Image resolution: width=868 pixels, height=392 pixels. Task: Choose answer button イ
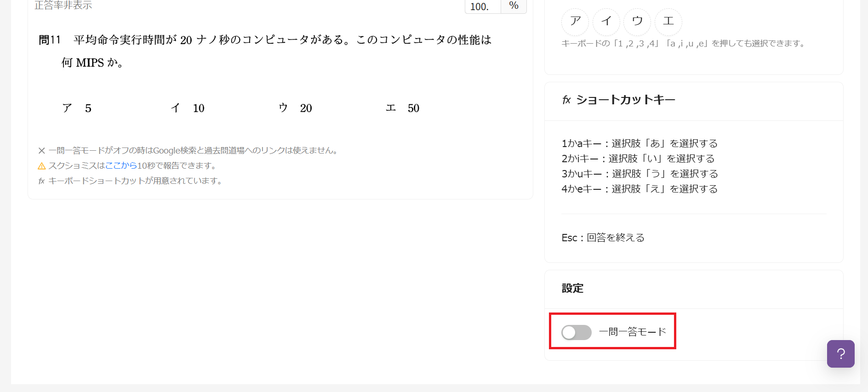[x=606, y=22]
